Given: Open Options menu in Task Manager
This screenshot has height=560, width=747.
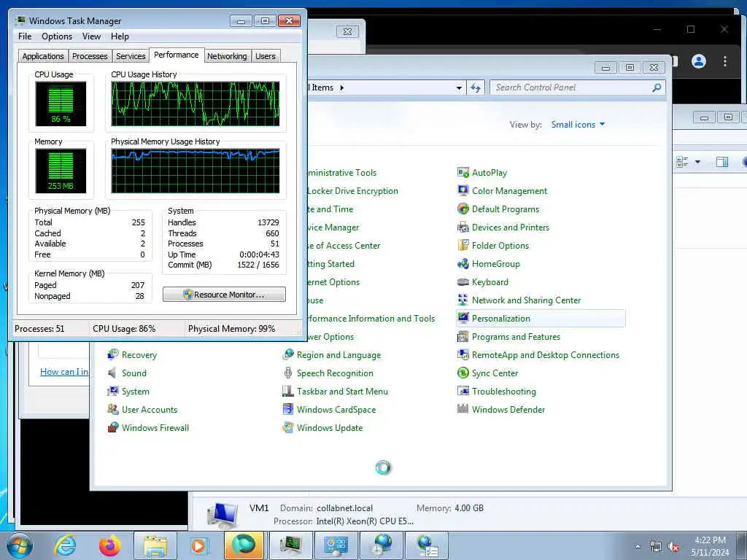Looking at the screenshot, I should [57, 36].
